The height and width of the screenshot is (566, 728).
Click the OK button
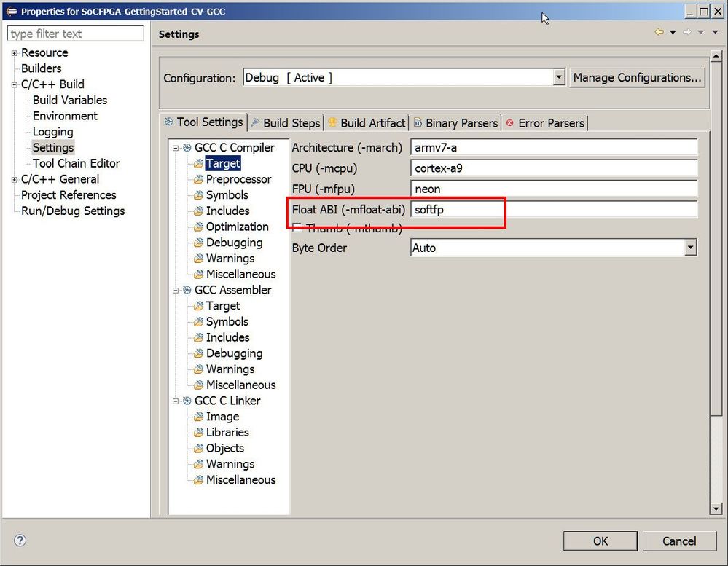tap(600, 541)
